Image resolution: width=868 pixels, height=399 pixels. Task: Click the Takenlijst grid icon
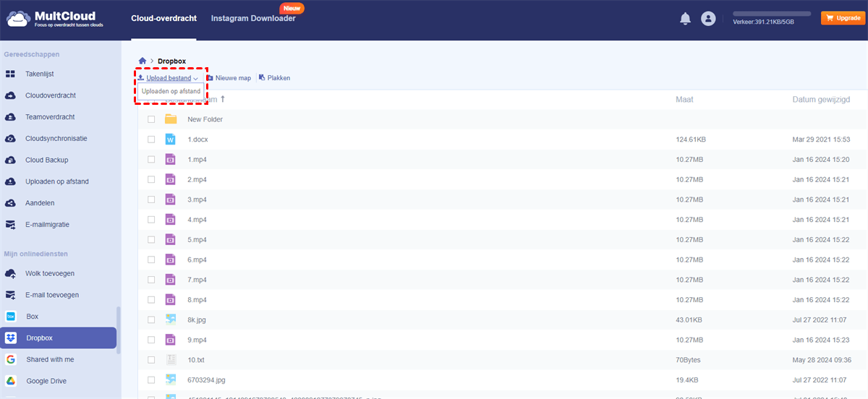tap(11, 74)
